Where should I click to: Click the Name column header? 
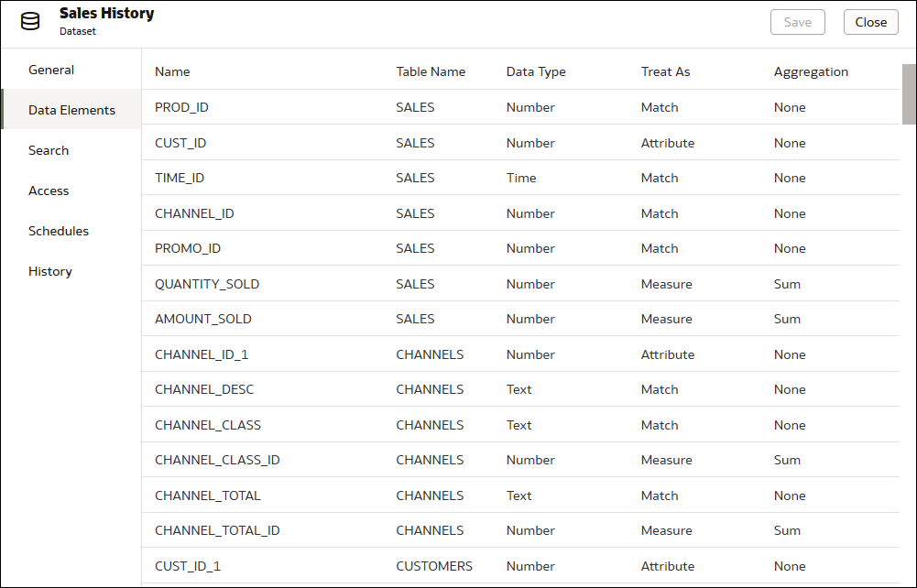point(171,71)
